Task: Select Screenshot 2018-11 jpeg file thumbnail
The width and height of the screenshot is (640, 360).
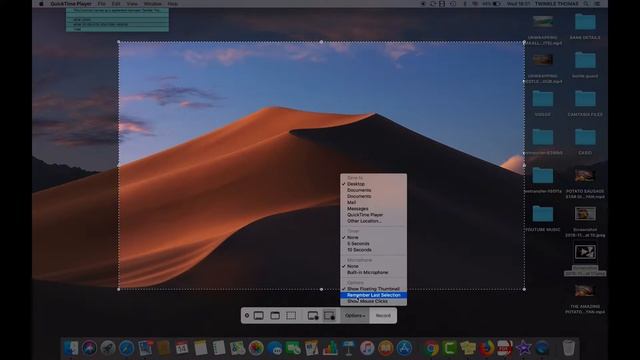Action: (x=585, y=213)
